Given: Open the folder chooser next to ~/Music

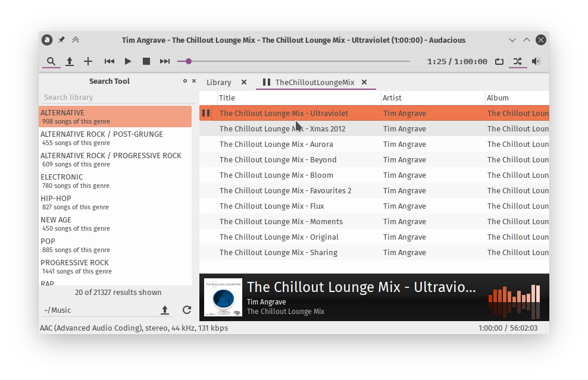Looking at the screenshot, I should [165, 310].
